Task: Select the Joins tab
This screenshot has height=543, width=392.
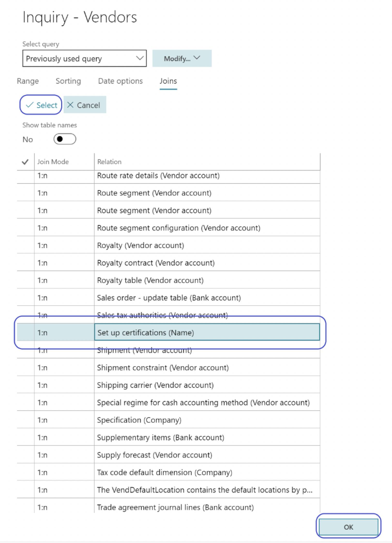Action: [x=168, y=81]
